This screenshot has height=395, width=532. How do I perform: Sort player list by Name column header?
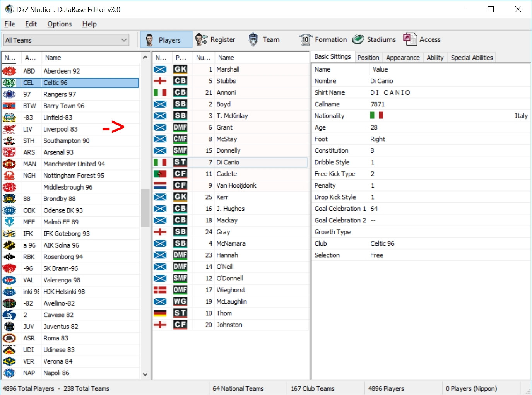(261, 58)
